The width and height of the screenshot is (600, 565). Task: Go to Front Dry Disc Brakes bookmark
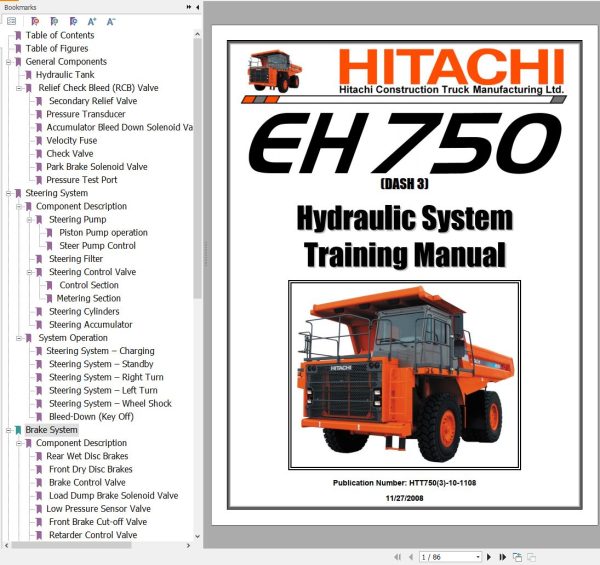pyautogui.click(x=91, y=469)
